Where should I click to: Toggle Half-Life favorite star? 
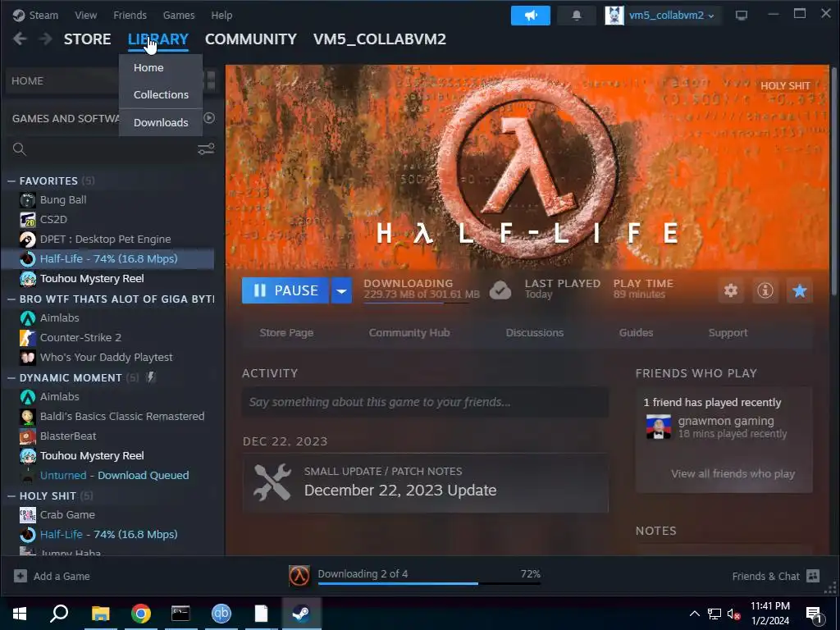click(x=799, y=290)
